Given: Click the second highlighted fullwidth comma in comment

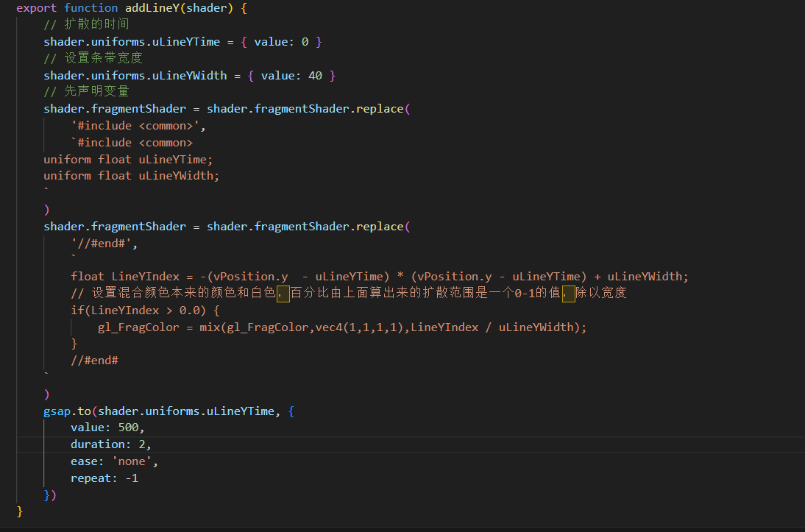Looking at the screenshot, I should coord(568,293).
